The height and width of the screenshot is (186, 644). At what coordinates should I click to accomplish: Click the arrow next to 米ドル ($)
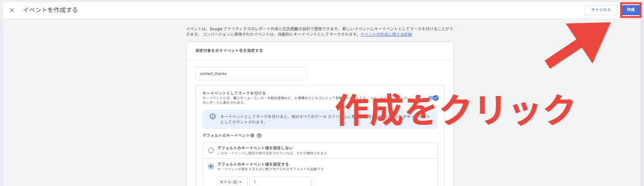241,182
